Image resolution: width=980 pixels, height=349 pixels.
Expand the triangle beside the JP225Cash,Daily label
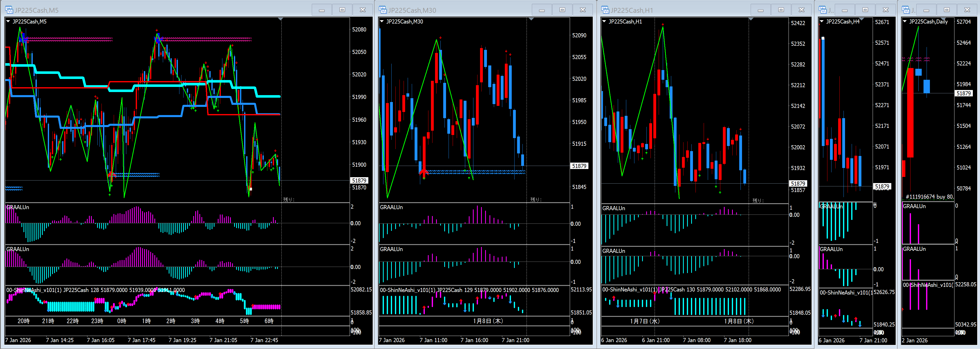pos(905,21)
